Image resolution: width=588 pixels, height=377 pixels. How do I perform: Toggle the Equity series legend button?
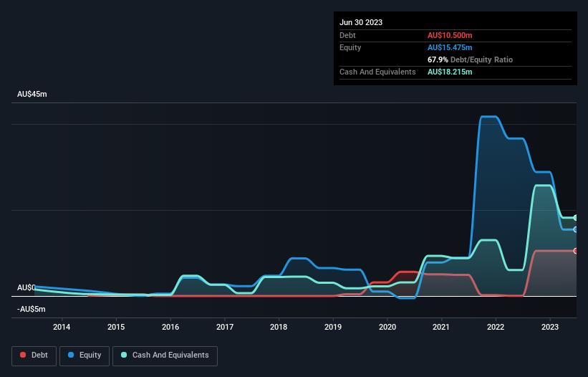(x=85, y=355)
